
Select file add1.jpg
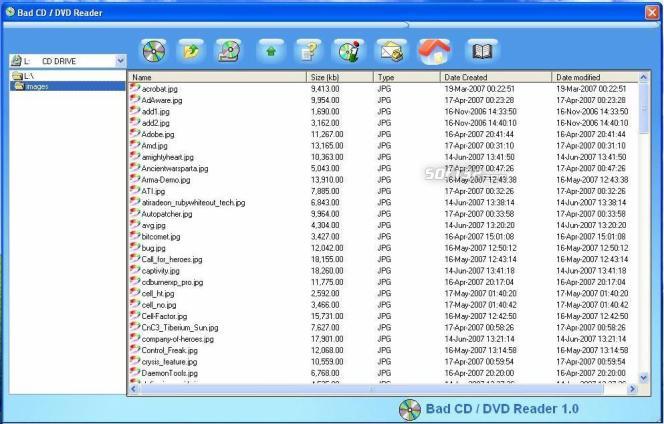coord(155,112)
